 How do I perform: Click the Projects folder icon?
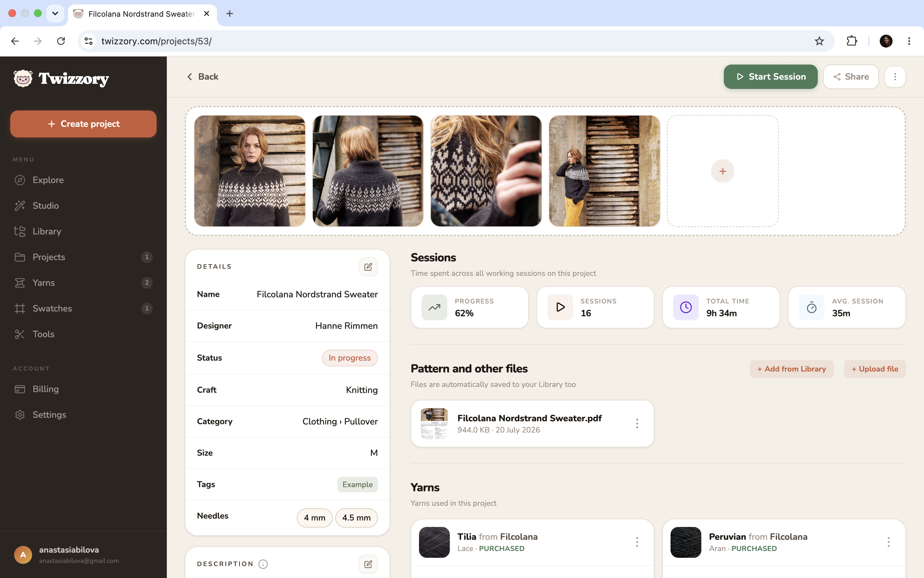[x=20, y=257]
